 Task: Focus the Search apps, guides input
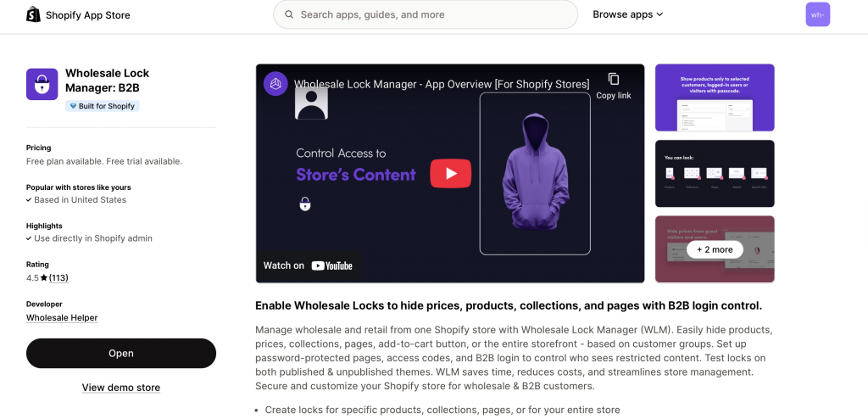[x=426, y=14]
